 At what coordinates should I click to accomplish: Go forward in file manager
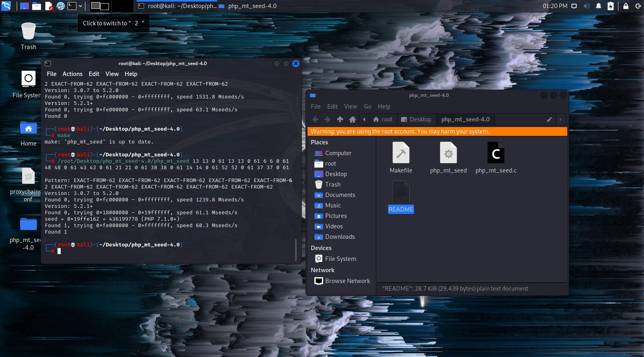[x=327, y=119]
